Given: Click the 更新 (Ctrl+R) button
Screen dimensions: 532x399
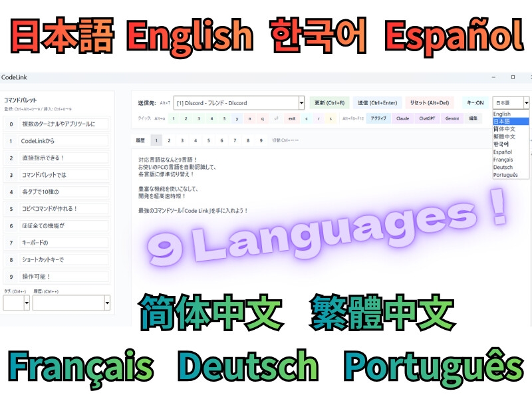Looking at the screenshot, I should pos(329,103).
